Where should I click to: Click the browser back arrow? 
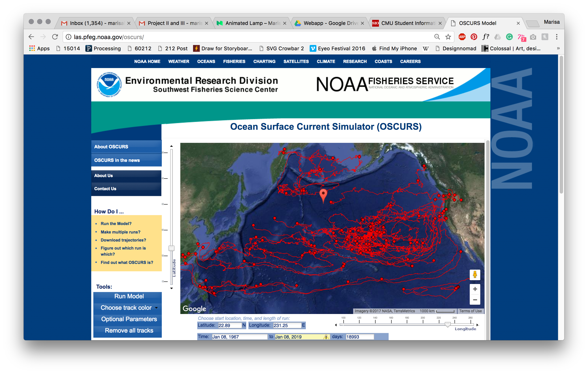(x=31, y=37)
